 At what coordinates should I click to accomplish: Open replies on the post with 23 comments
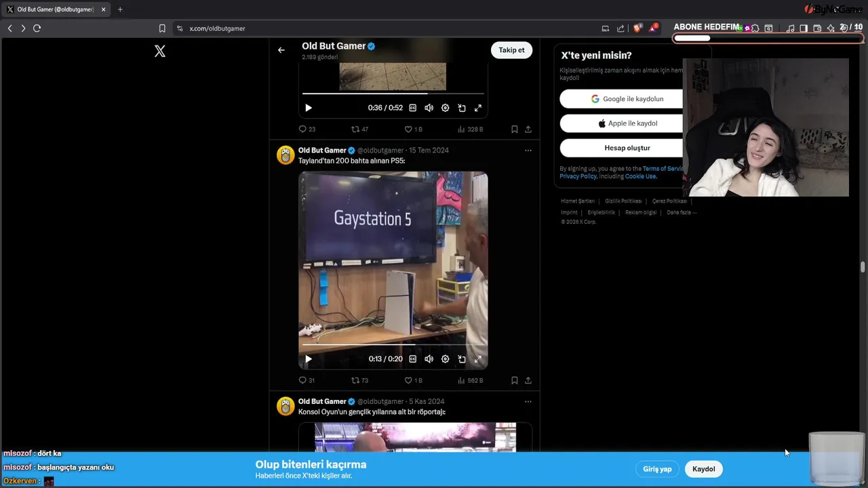click(x=307, y=129)
